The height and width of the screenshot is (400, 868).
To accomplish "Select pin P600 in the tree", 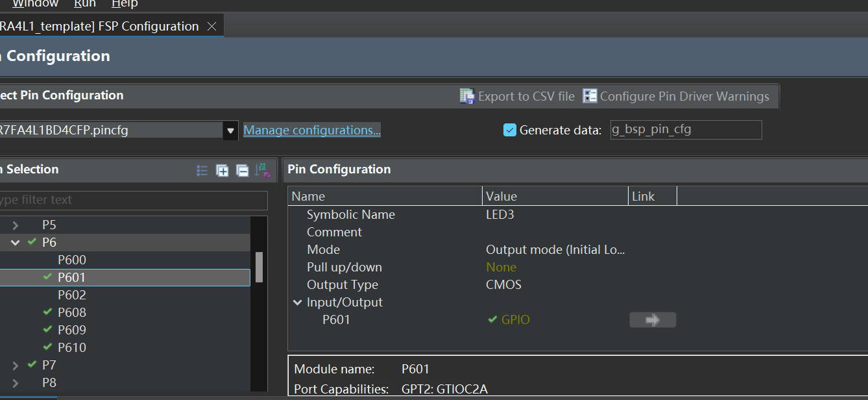I will tap(72, 260).
